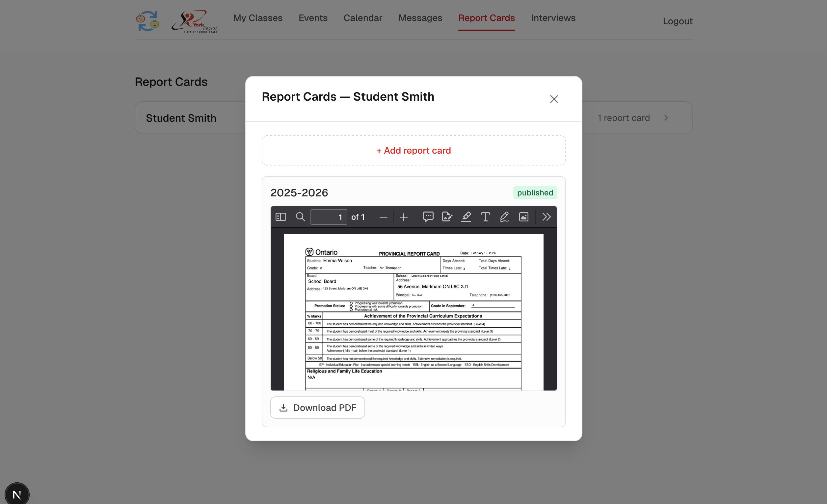
Task: Go to the Messages tab
Action: point(420,18)
